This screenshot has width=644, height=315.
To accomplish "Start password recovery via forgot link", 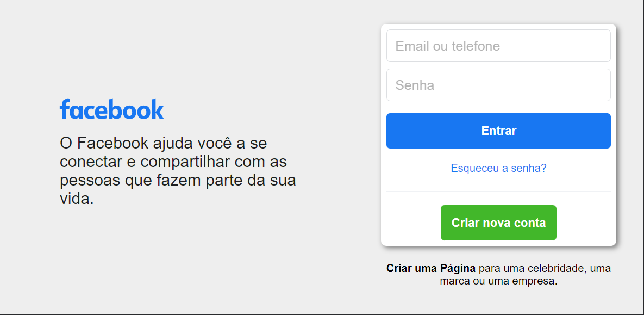I will (x=498, y=168).
